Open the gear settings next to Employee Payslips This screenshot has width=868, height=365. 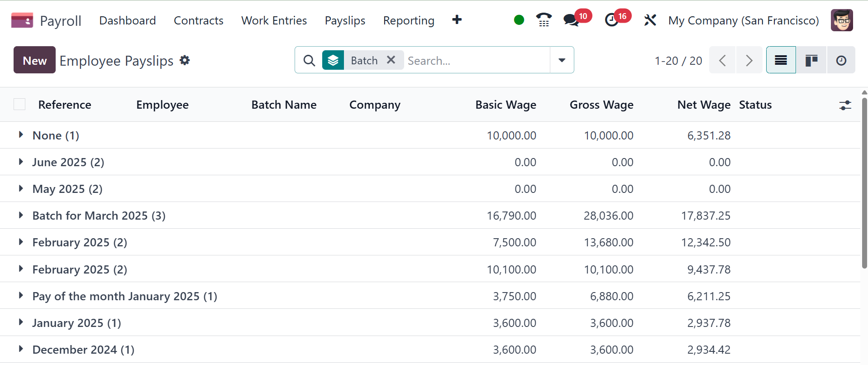(x=185, y=60)
